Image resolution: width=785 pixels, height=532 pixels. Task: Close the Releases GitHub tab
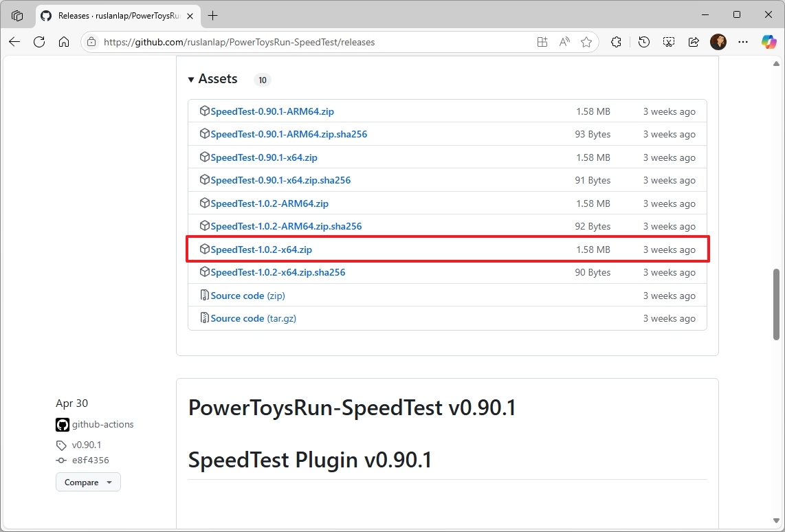190,16
